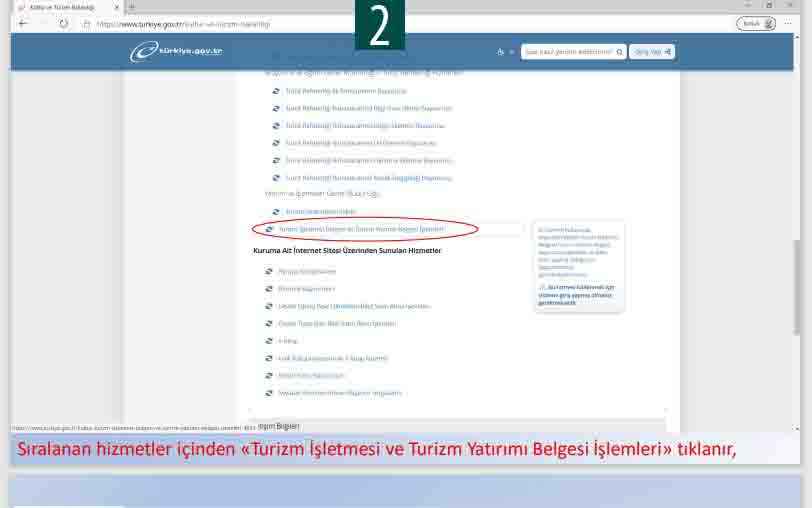This screenshot has width=812, height=508.
Task: Click the e-Devlet icon beside the circled link
Action: [x=269, y=229]
